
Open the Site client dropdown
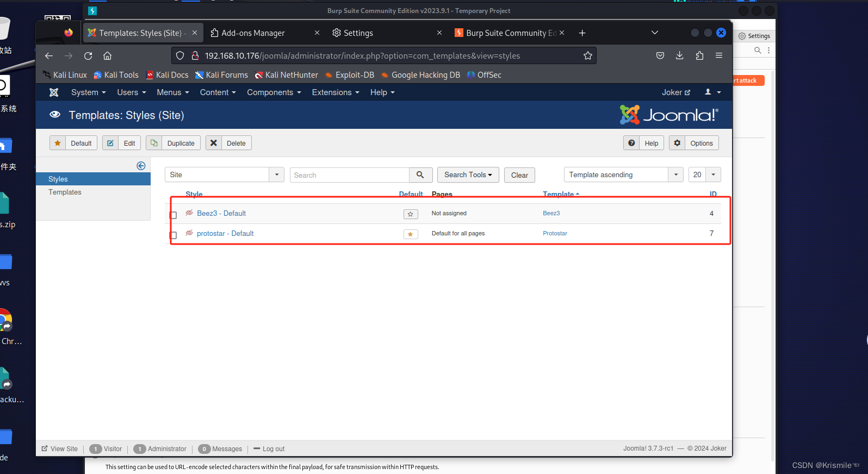[x=225, y=174]
